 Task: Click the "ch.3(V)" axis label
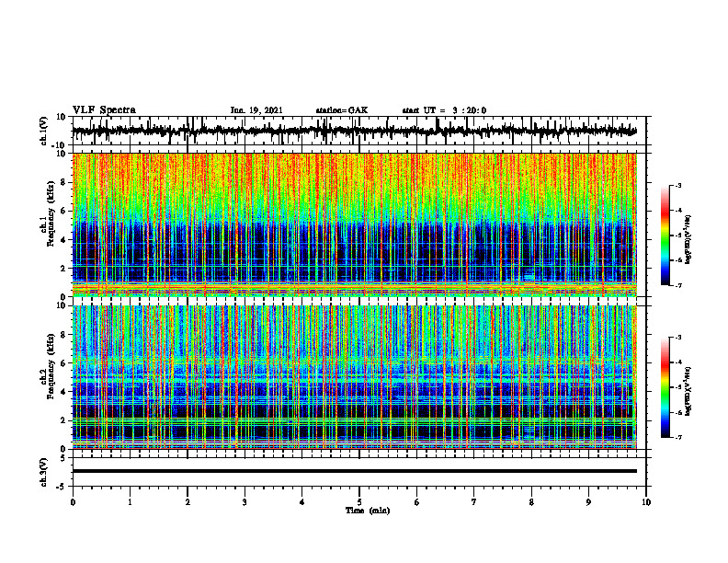(x=43, y=472)
